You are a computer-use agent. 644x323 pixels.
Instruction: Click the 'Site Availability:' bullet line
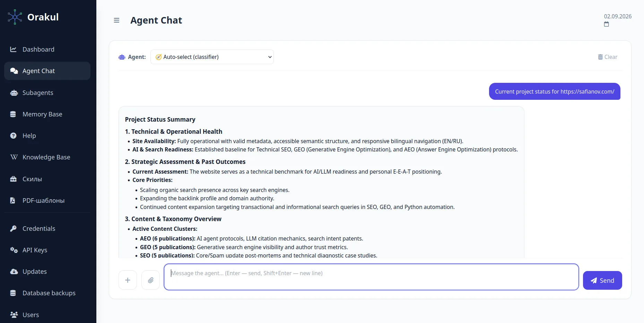(298, 141)
